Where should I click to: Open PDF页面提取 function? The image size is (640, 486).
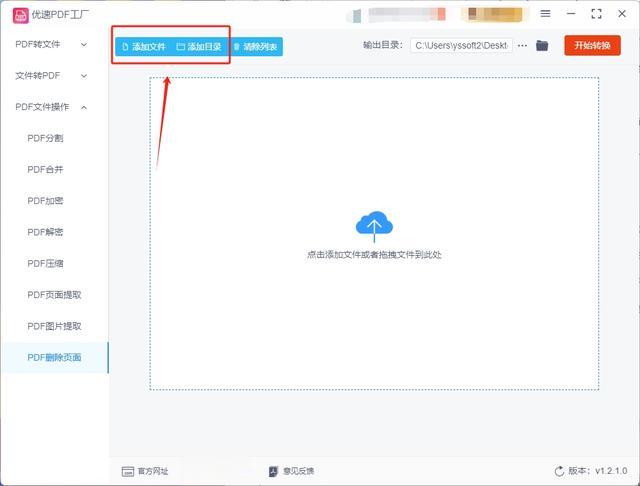pyautogui.click(x=54, y=295)
